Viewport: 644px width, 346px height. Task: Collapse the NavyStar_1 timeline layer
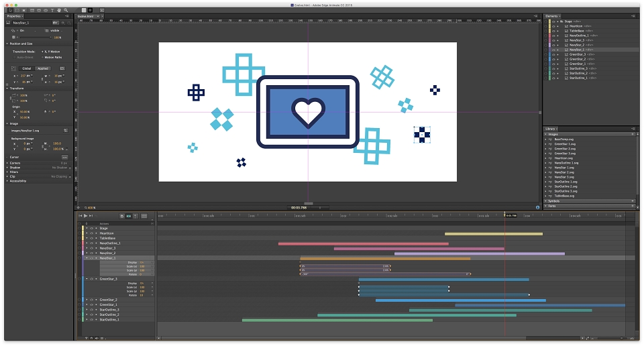tap(87, 258)
